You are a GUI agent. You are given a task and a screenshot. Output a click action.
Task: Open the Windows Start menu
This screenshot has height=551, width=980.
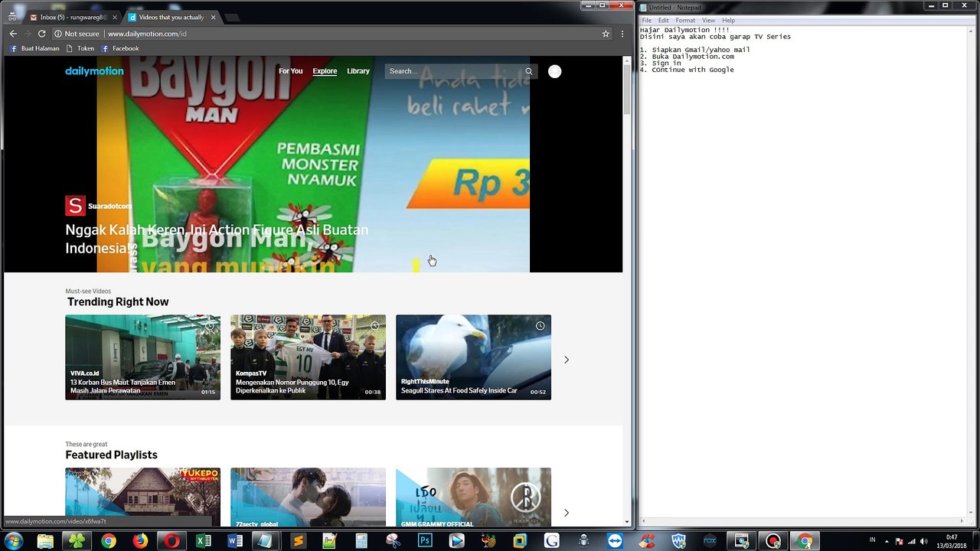coord(13,541)
